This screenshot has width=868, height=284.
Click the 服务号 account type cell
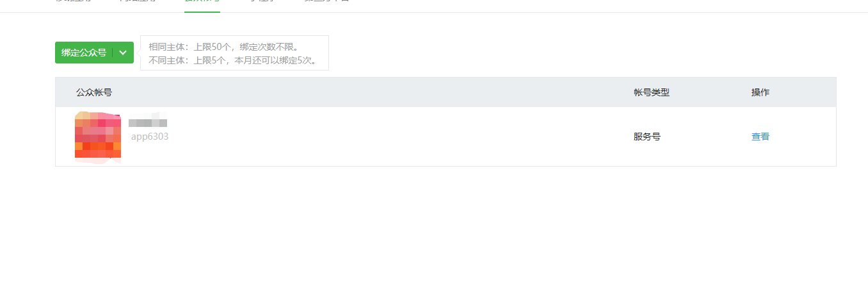click(x=647, y=137)
